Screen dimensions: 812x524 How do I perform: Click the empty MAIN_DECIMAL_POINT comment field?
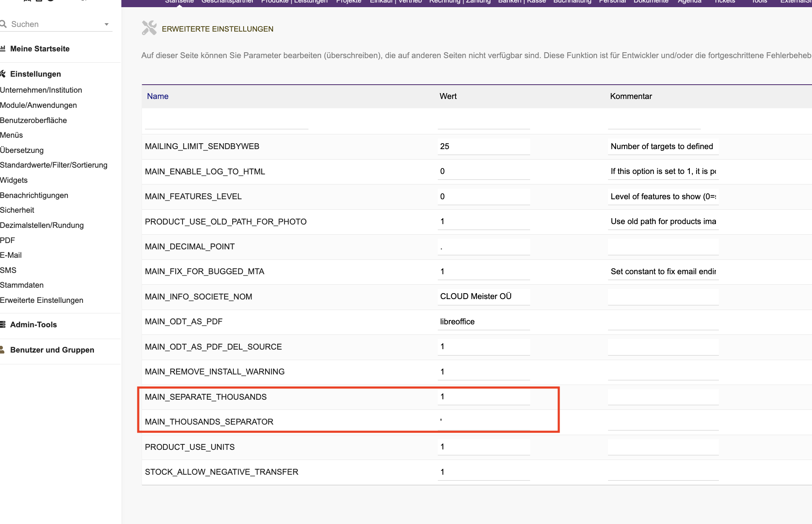coord(663,247)
